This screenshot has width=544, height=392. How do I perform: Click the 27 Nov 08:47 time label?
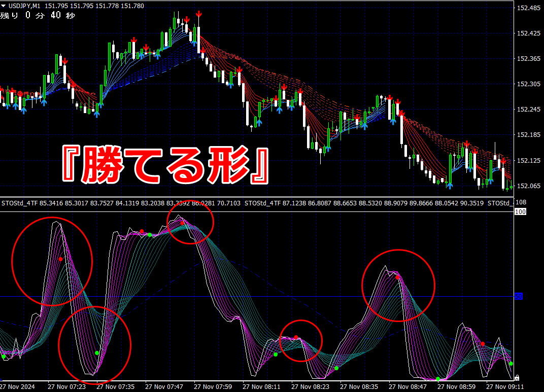pyautogui.click(x=407, y=386)
